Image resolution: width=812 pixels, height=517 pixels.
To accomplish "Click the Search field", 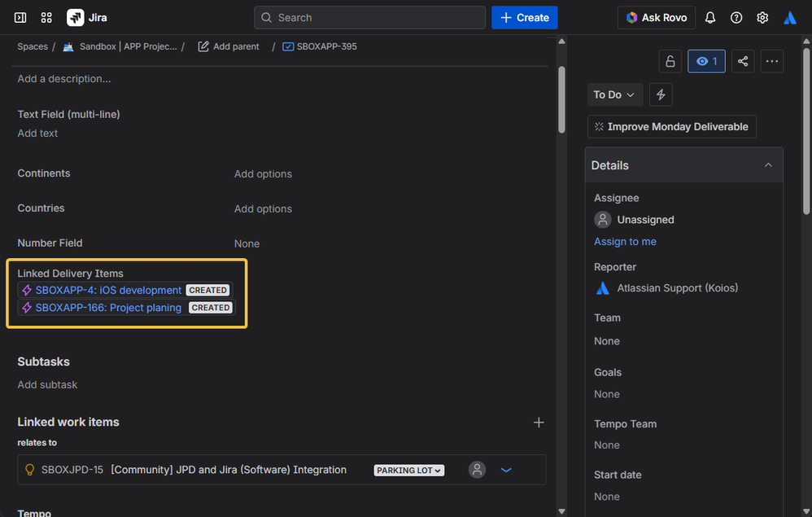I will tap(369, 18).
